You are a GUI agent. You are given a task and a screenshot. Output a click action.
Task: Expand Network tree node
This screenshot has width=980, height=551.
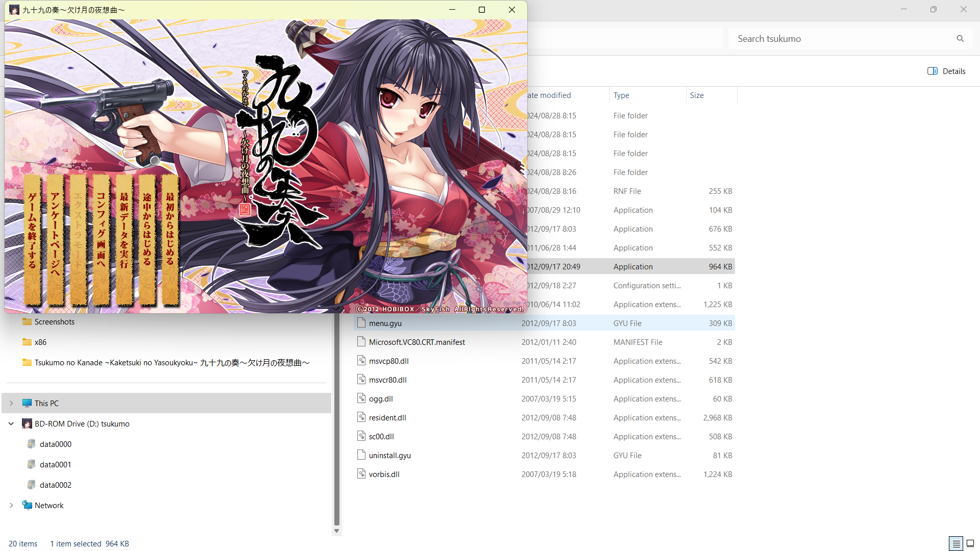coord(11,505)
